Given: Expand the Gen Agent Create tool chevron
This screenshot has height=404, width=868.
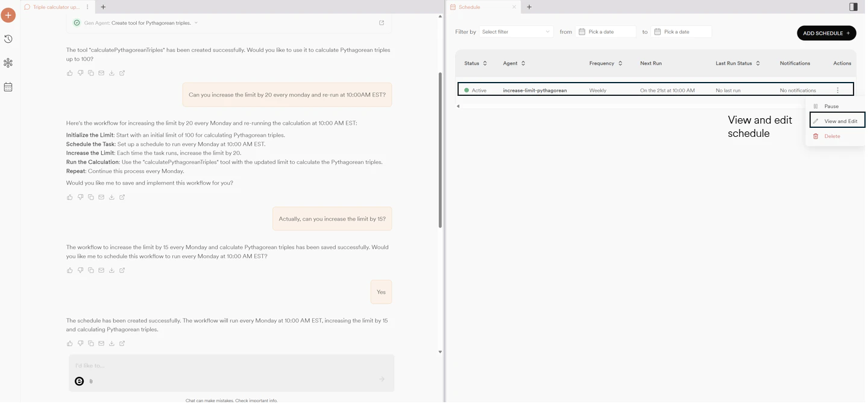Looking at the screenshot, I should point(196,23).
